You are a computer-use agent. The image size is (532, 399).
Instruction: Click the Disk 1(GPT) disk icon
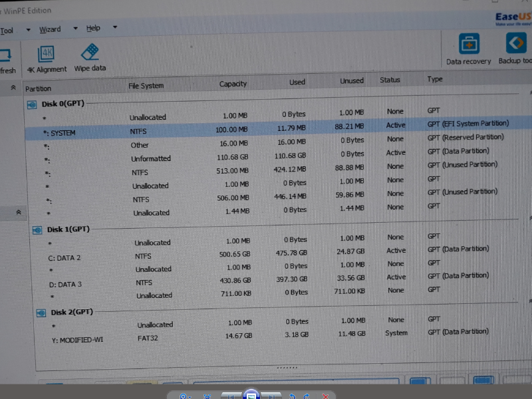click(37, 230)
